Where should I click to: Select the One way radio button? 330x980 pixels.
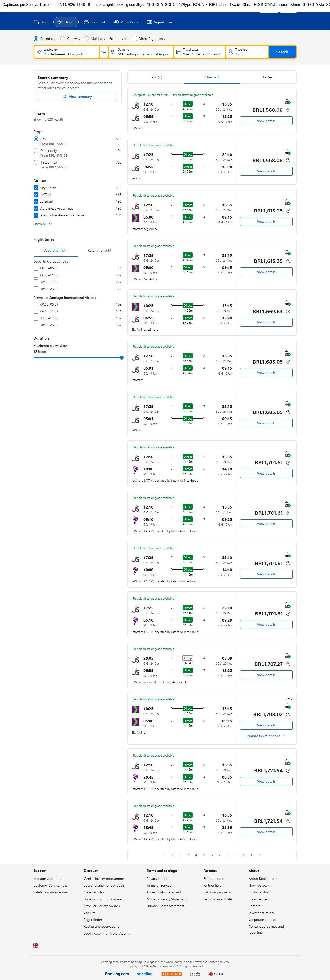click(63, 39)
